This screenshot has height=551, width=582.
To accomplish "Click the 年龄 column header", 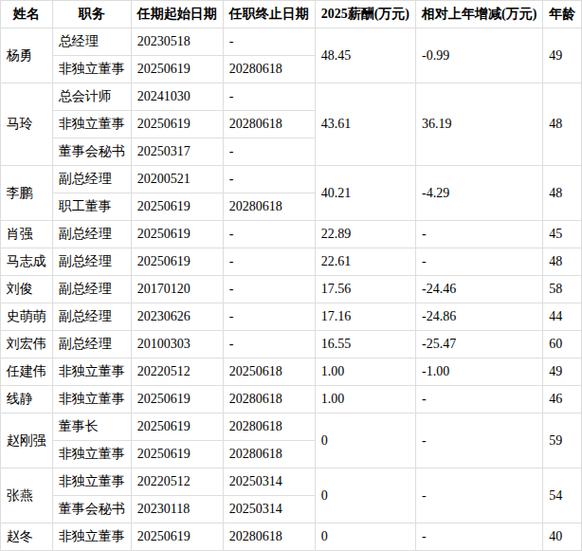I will tap(562, 14).
